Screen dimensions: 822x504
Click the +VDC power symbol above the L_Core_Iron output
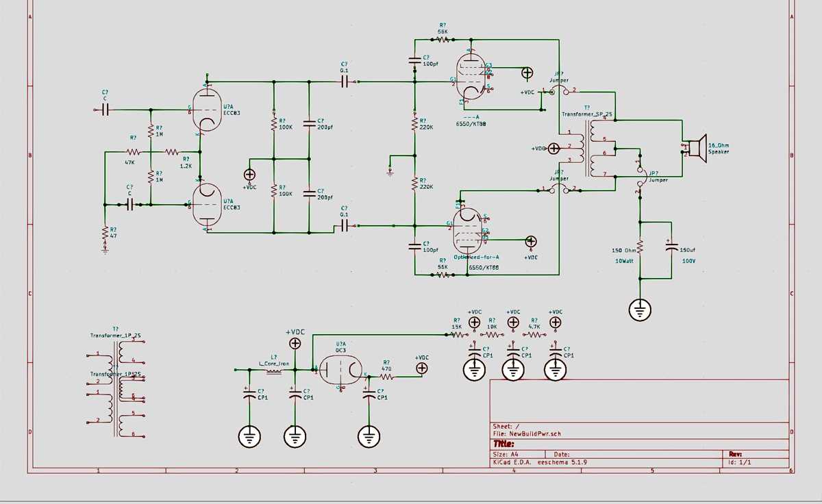(x=295, y=343)
